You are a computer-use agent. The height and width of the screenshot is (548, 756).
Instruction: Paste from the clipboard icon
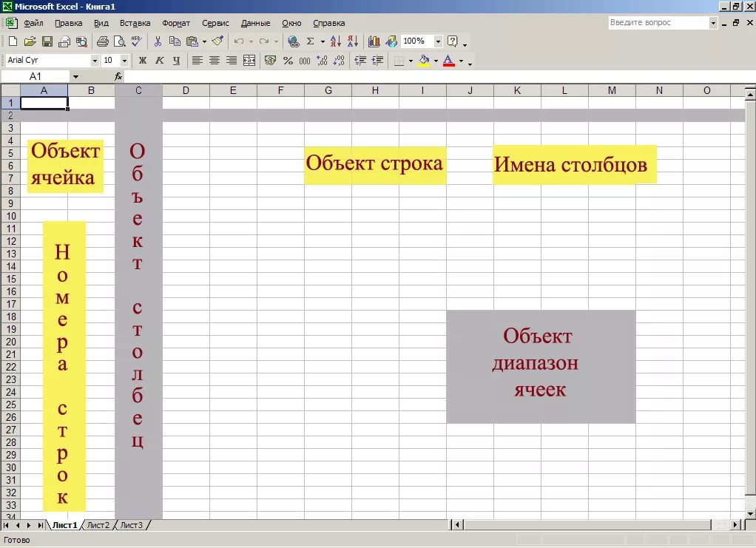(x=192, y=41)
